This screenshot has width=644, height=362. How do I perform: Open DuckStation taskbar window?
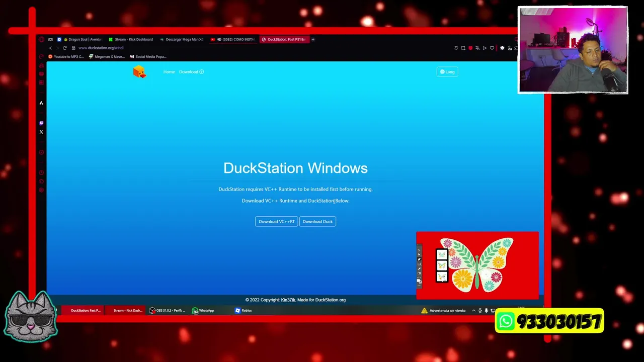83,310
